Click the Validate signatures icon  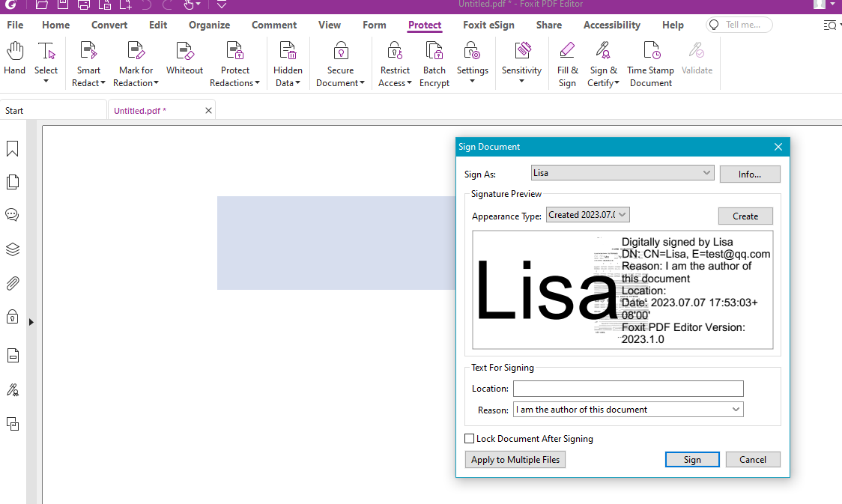point(697,52)
